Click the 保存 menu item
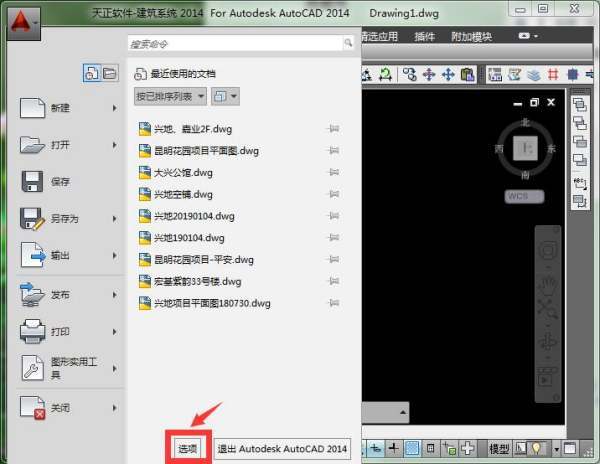 tap(68, 182)
